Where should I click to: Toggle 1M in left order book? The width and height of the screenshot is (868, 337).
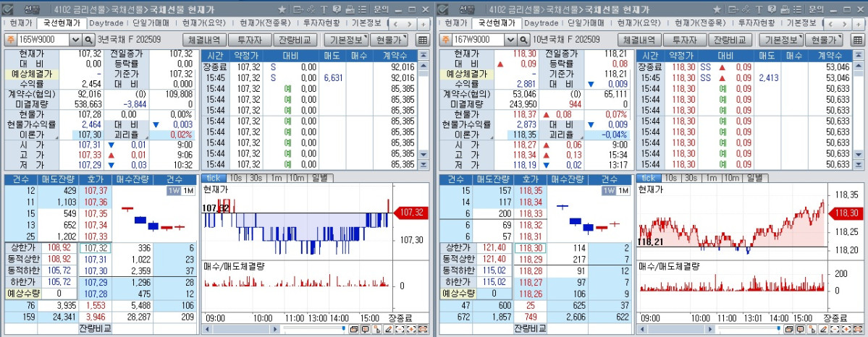click(187, 190)
